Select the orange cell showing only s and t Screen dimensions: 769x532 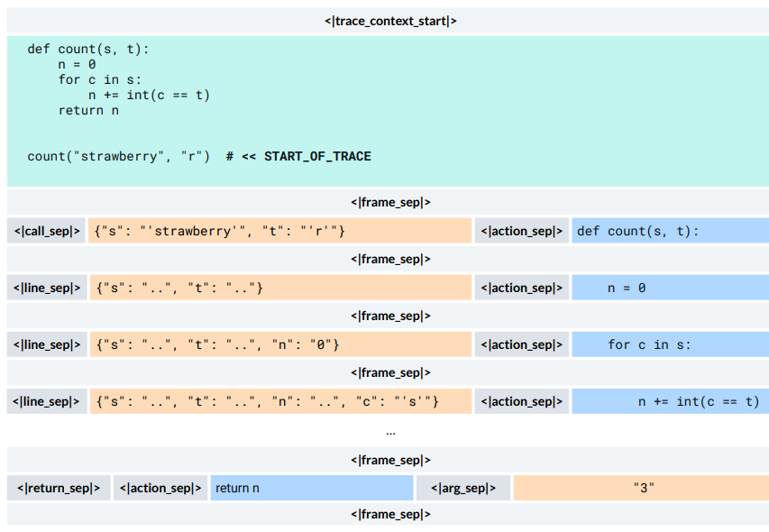(x=279, y=288)
